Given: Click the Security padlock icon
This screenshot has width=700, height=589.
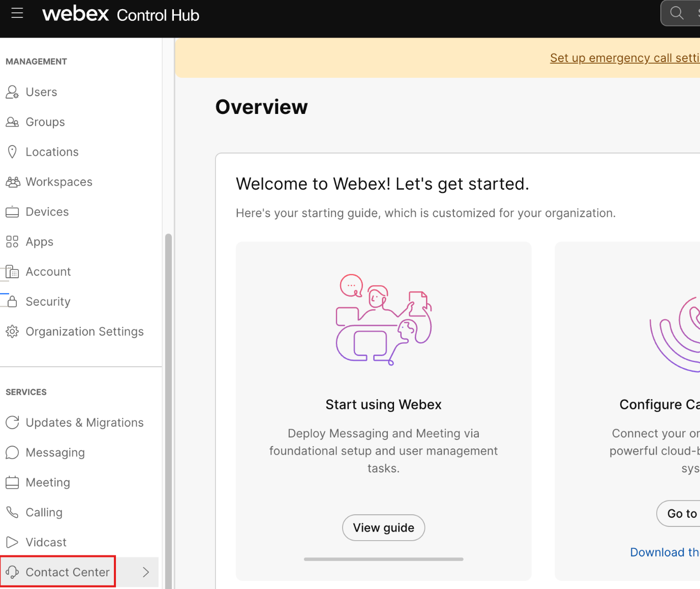Looking at the screenshot, I should coord(12,302).
